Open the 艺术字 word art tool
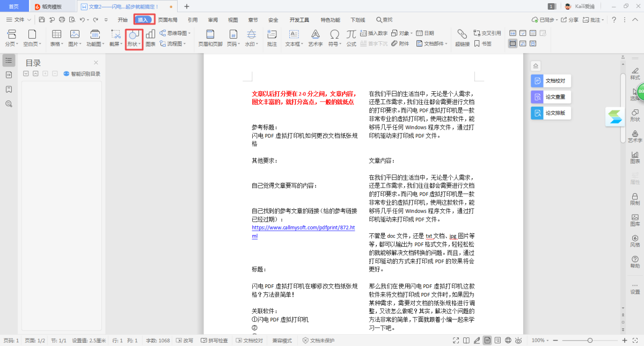 (x=314, y=38)
